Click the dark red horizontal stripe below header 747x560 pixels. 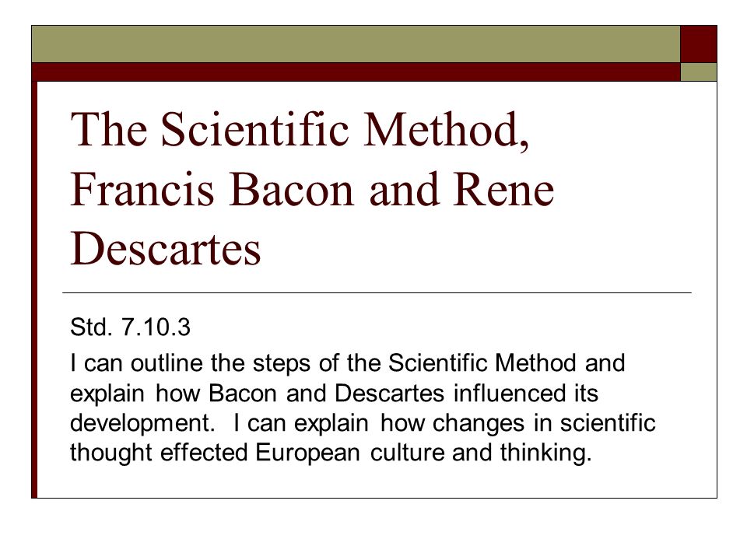[356, 72]
